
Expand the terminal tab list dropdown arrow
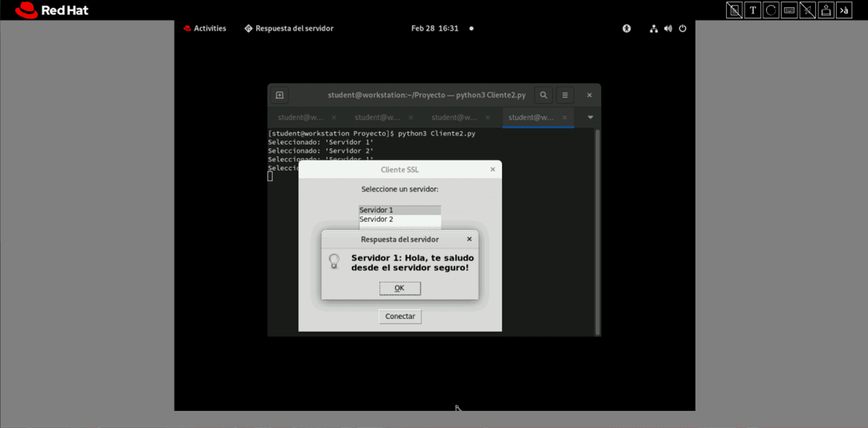point(590,117)
